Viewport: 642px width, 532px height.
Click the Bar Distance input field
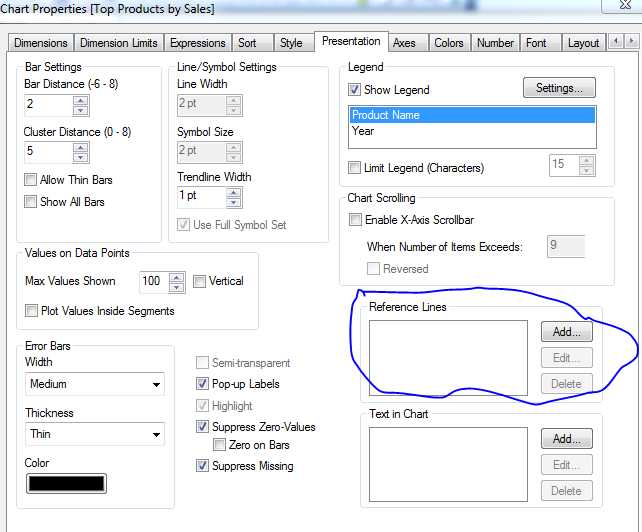49,105
